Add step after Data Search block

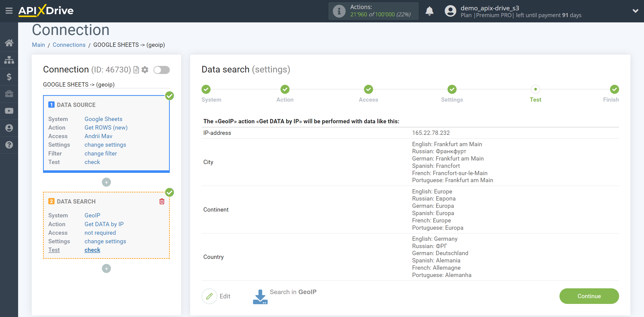pos(106,268)
